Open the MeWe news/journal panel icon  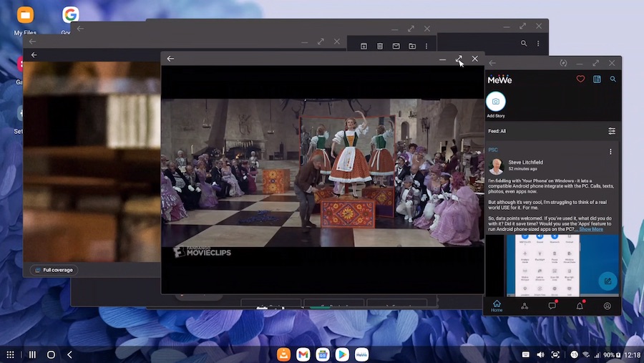tap(597, 79)
